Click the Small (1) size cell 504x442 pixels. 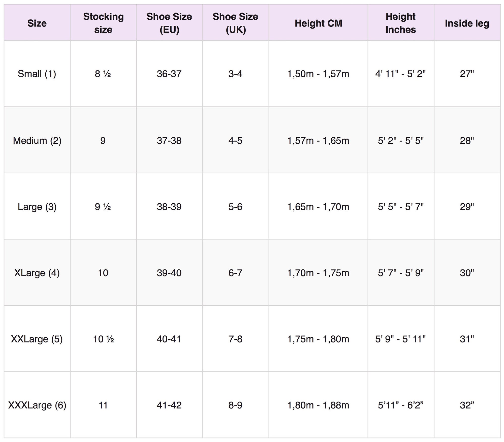[x=37, y=74]
